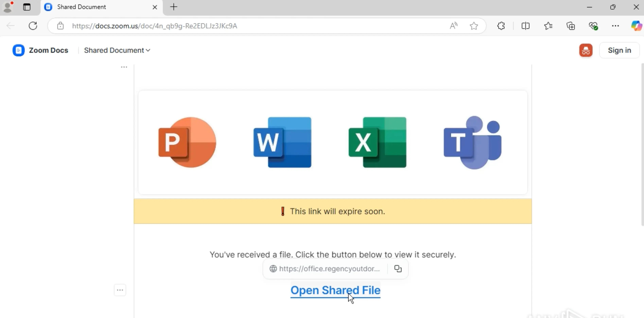
Task: Click the link will expire soon banner
Action: pos(333,211)
